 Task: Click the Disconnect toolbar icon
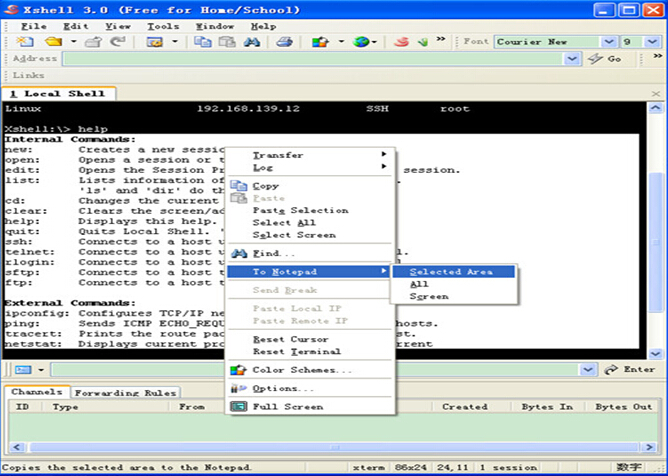(x=93, y=42)
